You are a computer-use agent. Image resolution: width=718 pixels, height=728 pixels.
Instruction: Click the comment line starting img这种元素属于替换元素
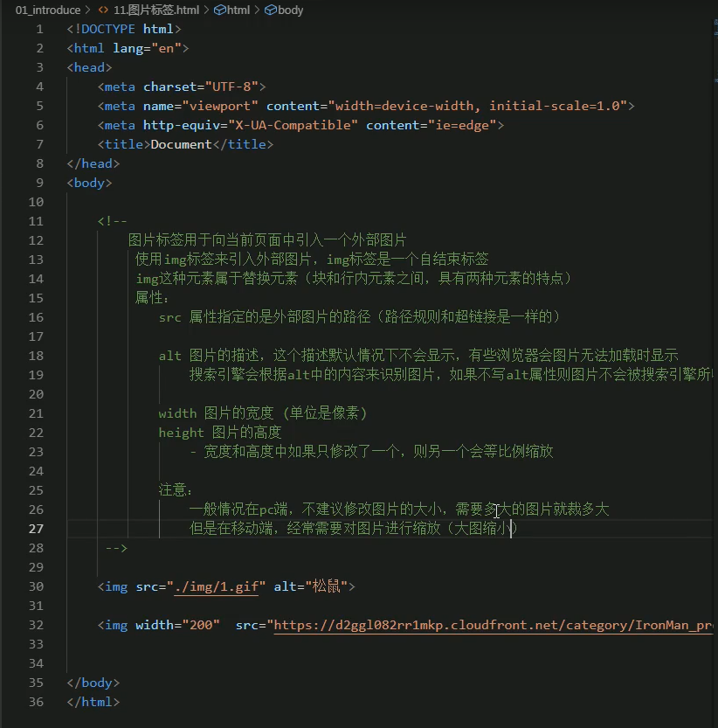[x=354, y=279]
